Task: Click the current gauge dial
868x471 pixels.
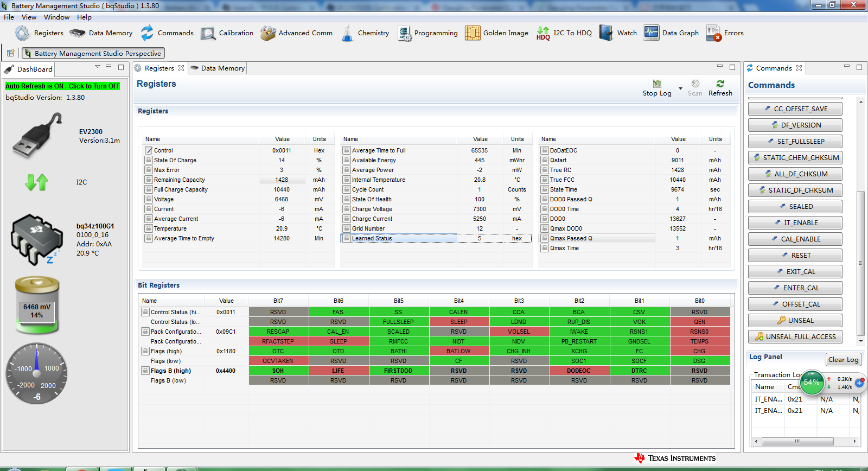Action: (36, 374)
